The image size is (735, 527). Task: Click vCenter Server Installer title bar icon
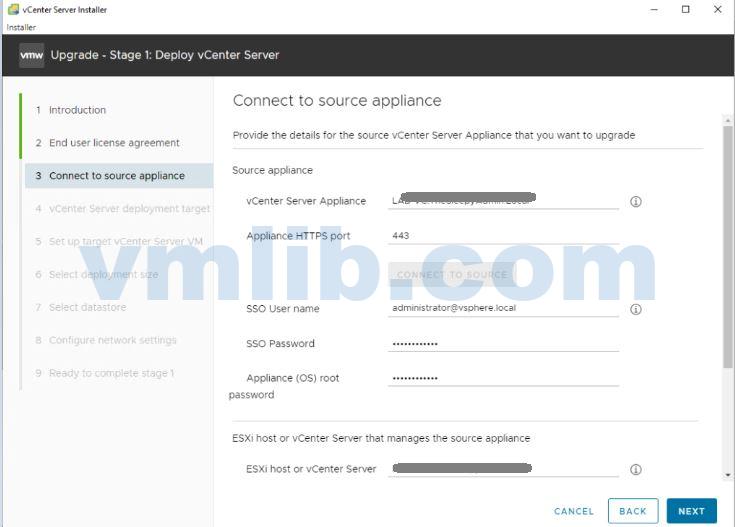(x=13, y=9)
